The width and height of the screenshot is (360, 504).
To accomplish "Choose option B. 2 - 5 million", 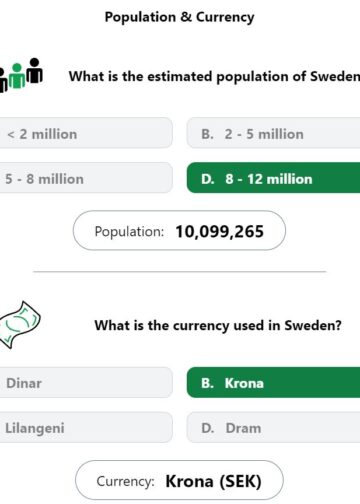I will point(273,133).
